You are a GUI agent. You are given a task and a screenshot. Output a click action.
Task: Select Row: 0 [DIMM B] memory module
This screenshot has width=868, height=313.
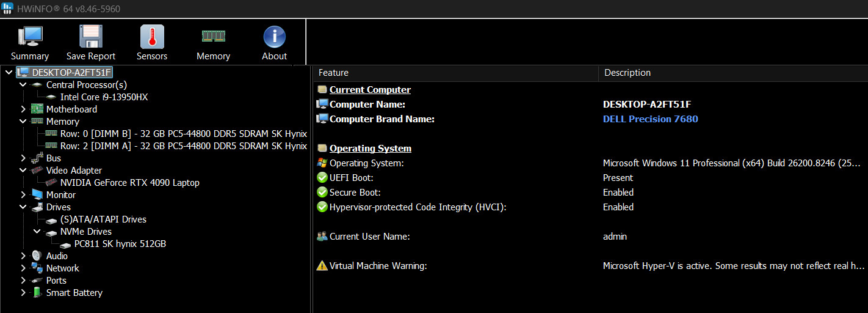183,134
